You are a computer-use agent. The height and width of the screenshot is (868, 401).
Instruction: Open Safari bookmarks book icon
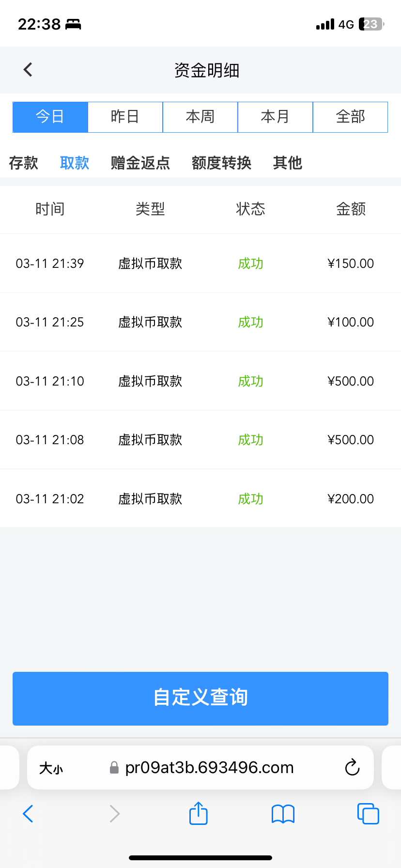pyautogui.click(x=283, y=814)
